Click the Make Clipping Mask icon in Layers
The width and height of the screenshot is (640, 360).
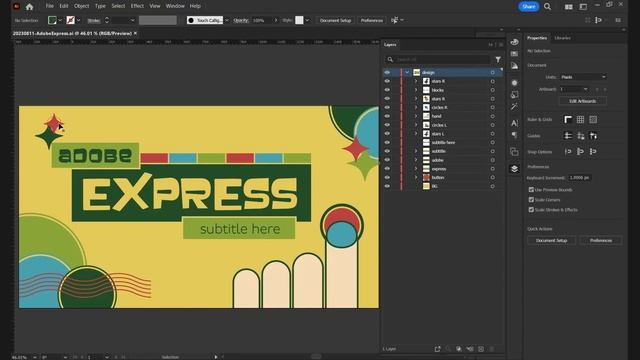459,349
